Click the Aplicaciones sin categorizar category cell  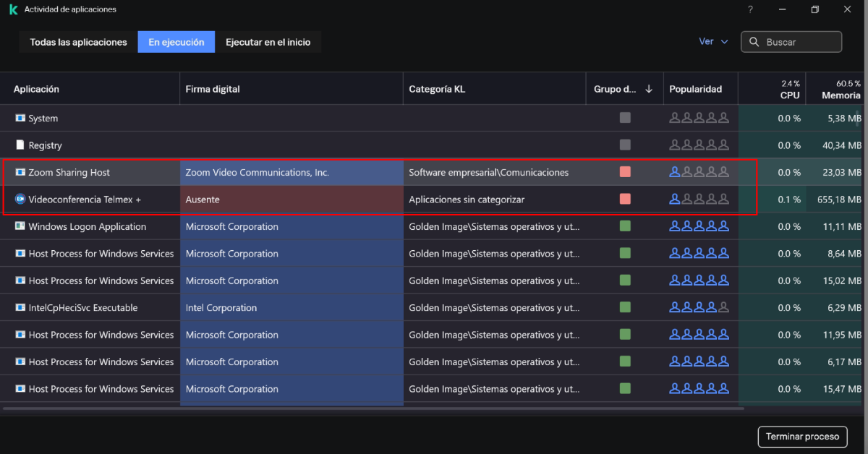(x=494, y=199)
